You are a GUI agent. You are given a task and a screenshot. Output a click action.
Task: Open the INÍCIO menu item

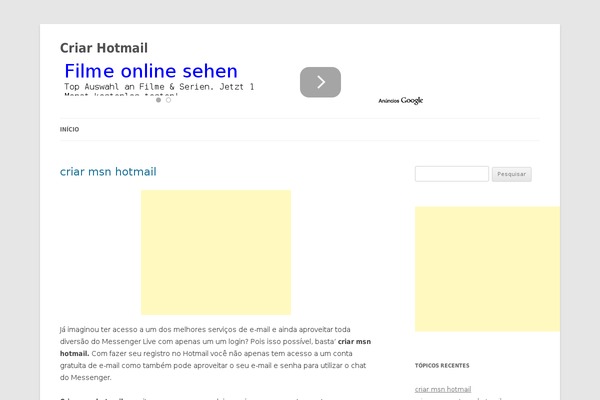69,129
